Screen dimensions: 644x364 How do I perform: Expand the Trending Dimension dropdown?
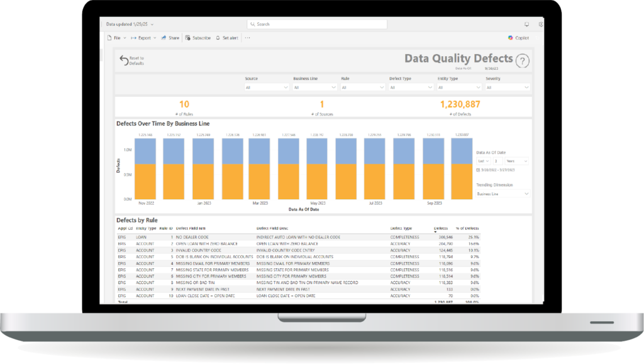click(502, 194)
